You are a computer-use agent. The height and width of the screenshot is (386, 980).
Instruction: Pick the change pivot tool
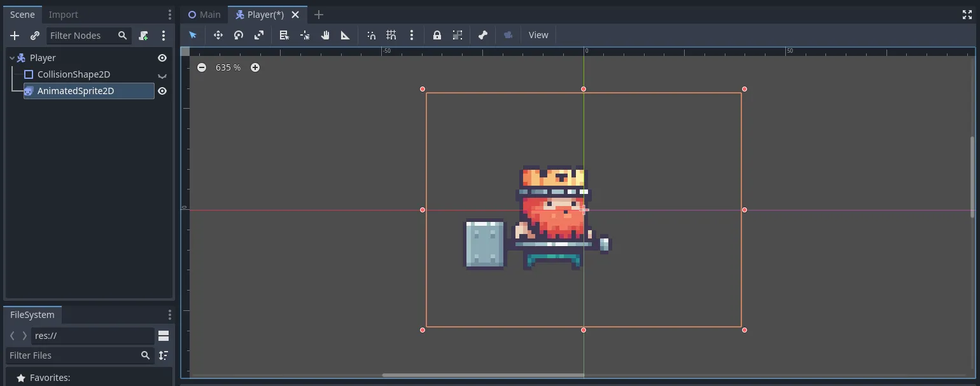pos(305,35)
